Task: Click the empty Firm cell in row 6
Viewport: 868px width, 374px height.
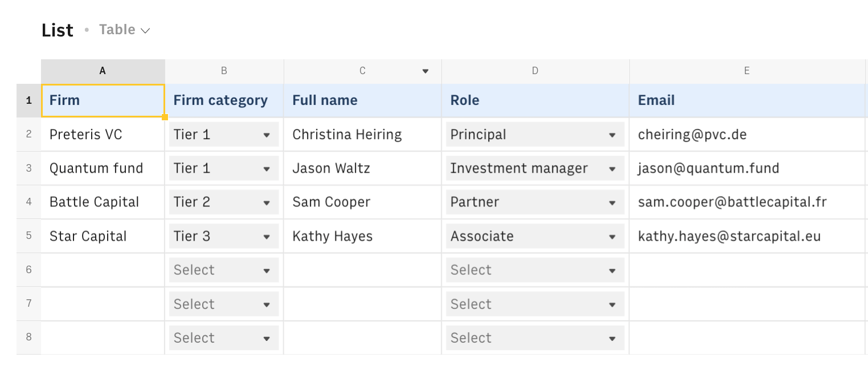Action: (x=103, y=270)
